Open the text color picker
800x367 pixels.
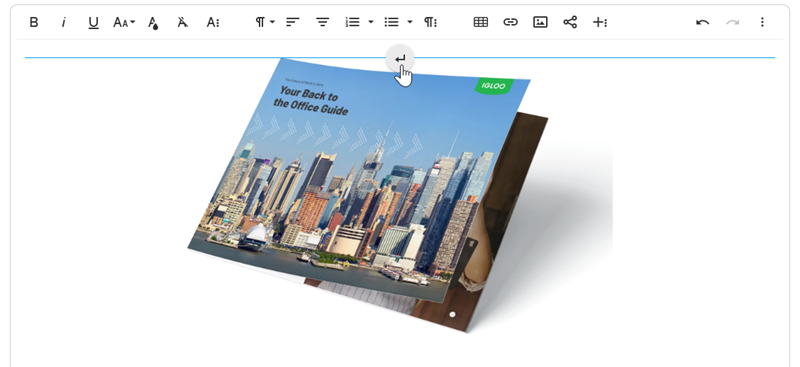[153, 22]
